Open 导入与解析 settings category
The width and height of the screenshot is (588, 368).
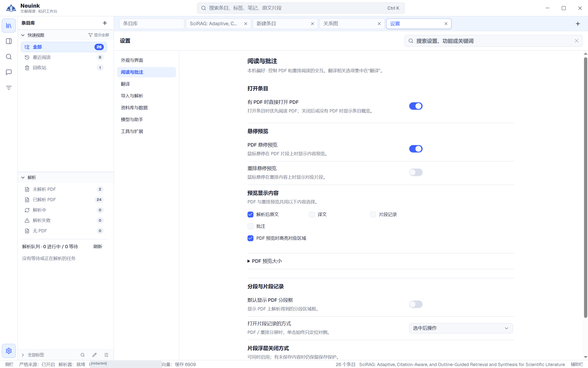pos(146,96)
